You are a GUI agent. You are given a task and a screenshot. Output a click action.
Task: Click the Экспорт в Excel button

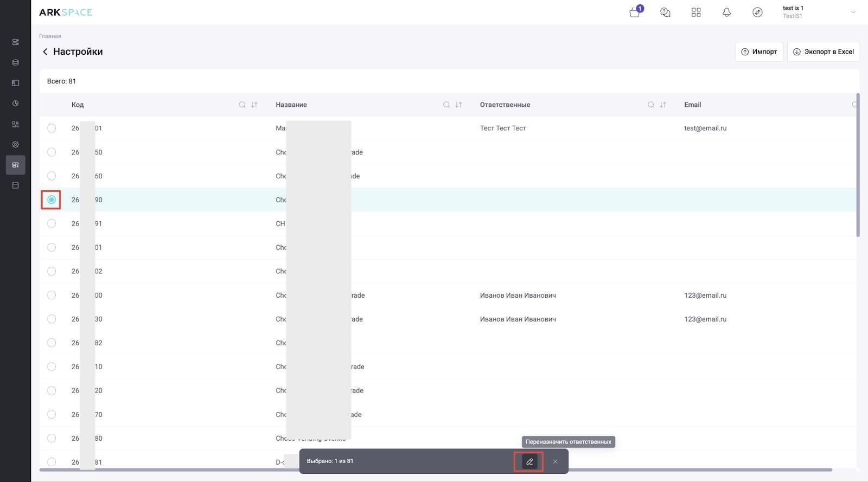(x=823, y=52)
